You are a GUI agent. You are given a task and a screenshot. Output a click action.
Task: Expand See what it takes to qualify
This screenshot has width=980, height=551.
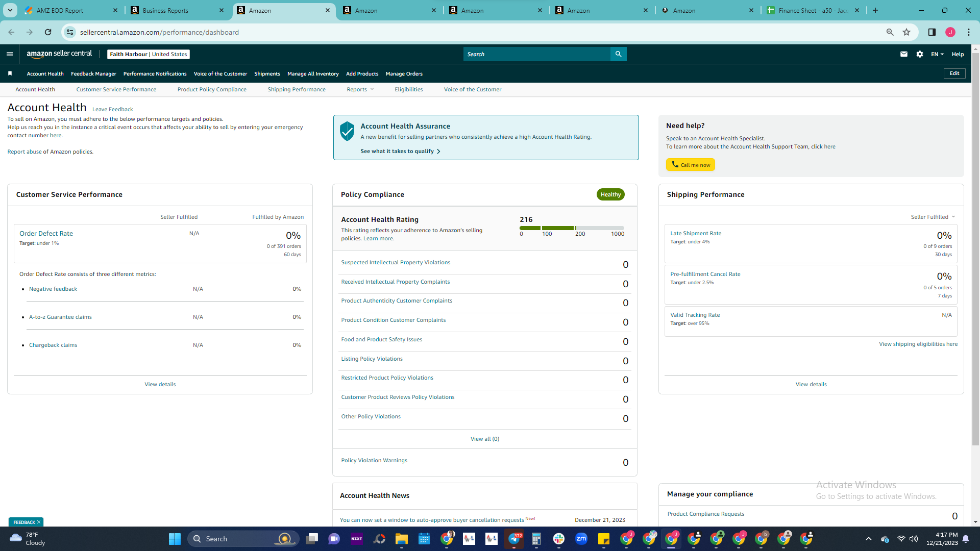click(401, 151)
